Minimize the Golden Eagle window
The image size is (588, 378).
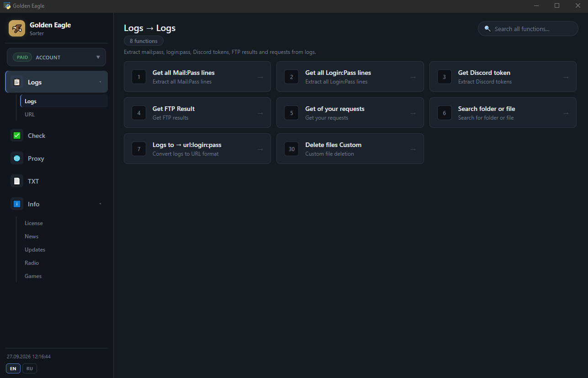click(536, 6)
